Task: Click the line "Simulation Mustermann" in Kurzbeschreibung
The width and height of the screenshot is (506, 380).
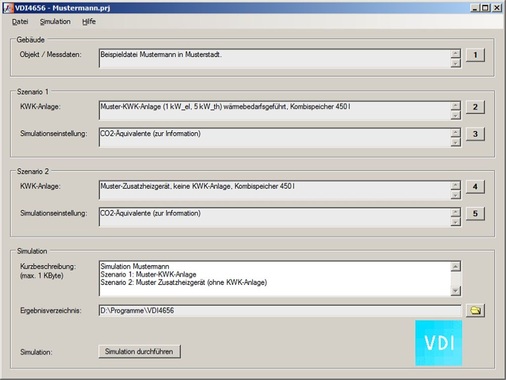Action: 135,267
